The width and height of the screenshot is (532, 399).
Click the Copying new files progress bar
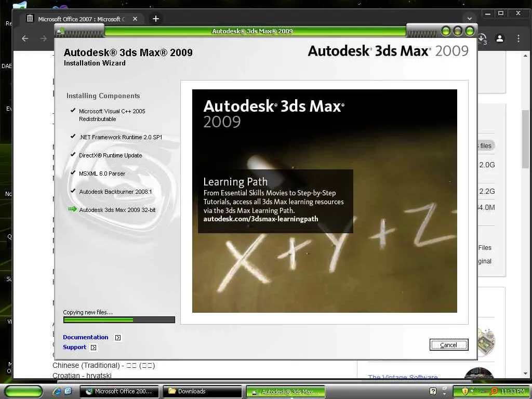pyautogui.click(x=119, y=320)
